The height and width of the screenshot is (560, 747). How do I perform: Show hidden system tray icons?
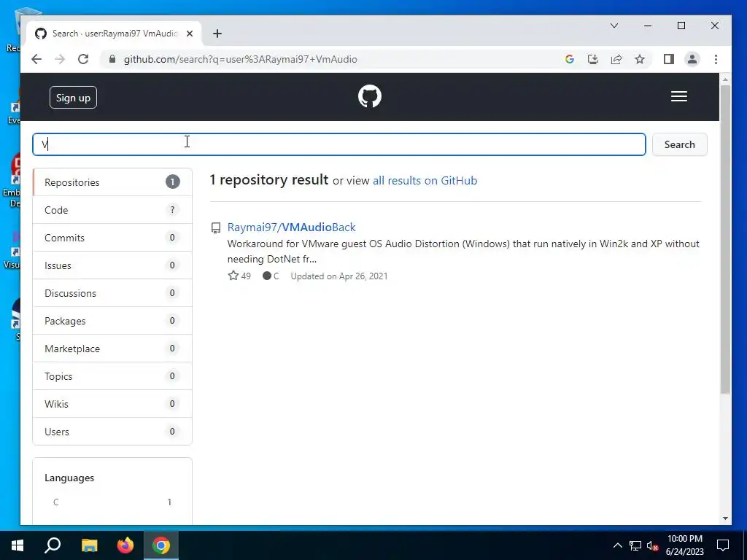(617, 545)
